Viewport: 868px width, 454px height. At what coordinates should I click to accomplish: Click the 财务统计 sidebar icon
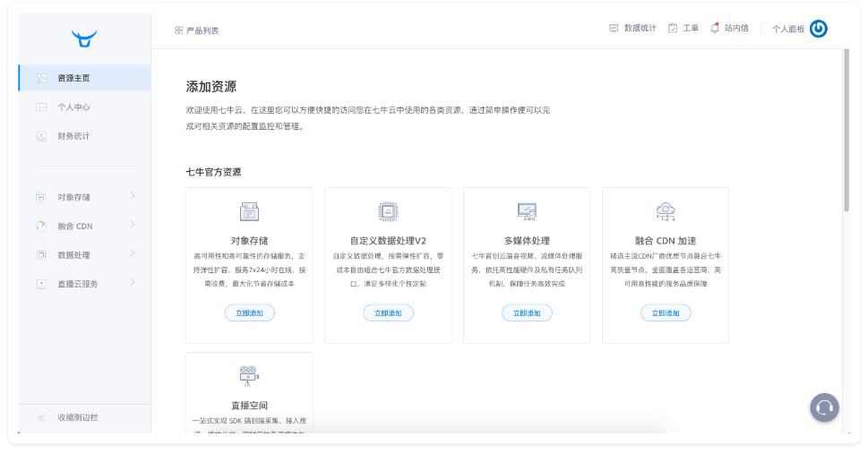pyautogui.click(x=41, y=135)
